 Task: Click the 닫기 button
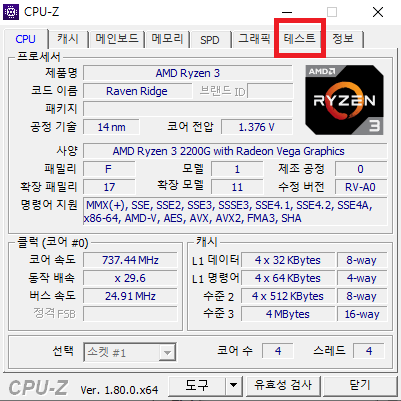(x=360, y=386)
